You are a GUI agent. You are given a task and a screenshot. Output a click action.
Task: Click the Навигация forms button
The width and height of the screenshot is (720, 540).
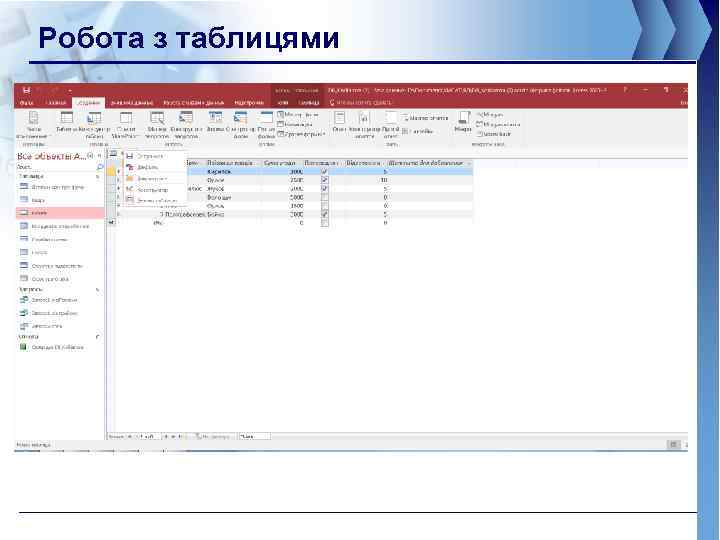[295, 124]
